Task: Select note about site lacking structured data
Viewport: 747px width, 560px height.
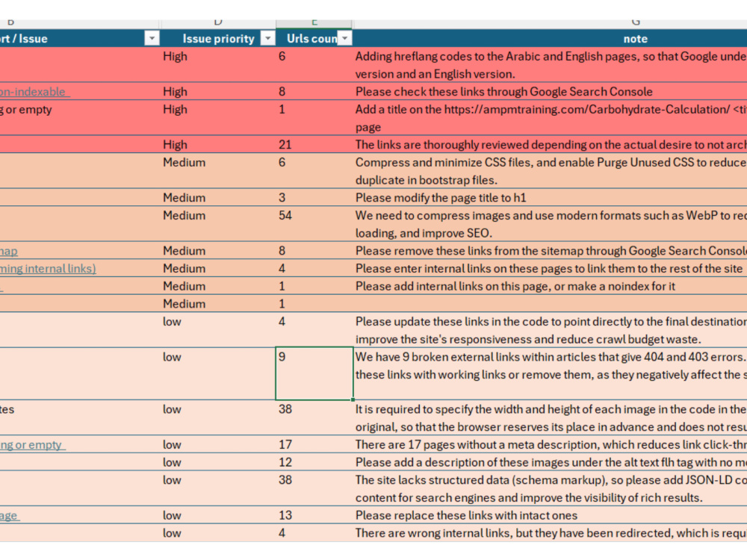Action: [x=551, y=488]
